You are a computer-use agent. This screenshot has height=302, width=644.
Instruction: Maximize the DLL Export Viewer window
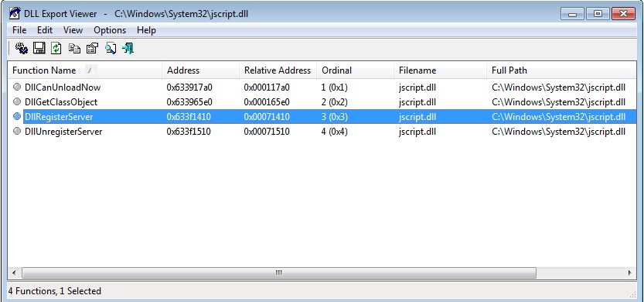coord(598,14)
